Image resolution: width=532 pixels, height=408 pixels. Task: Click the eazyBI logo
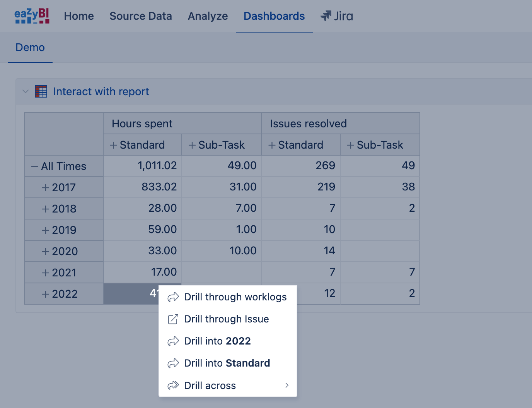pyautogui.click(x=32, y=16)
